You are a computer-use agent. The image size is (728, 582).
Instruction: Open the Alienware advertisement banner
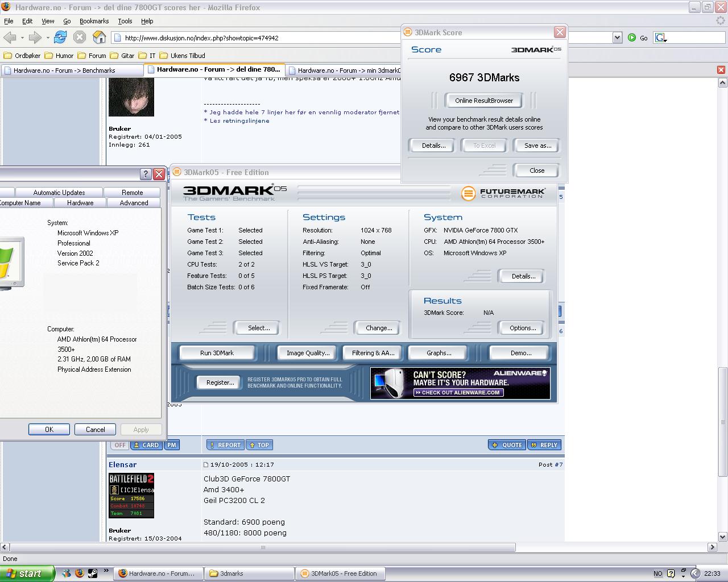460,383
